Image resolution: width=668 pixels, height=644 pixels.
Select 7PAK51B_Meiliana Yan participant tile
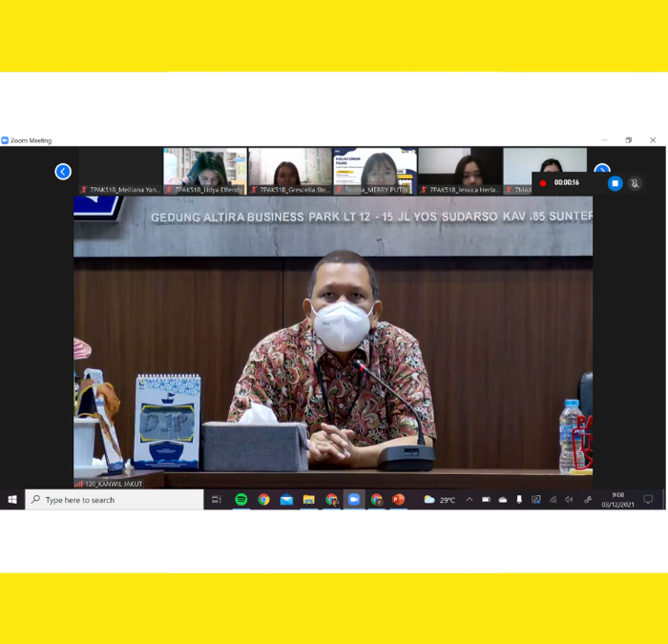tap(120, 171)
